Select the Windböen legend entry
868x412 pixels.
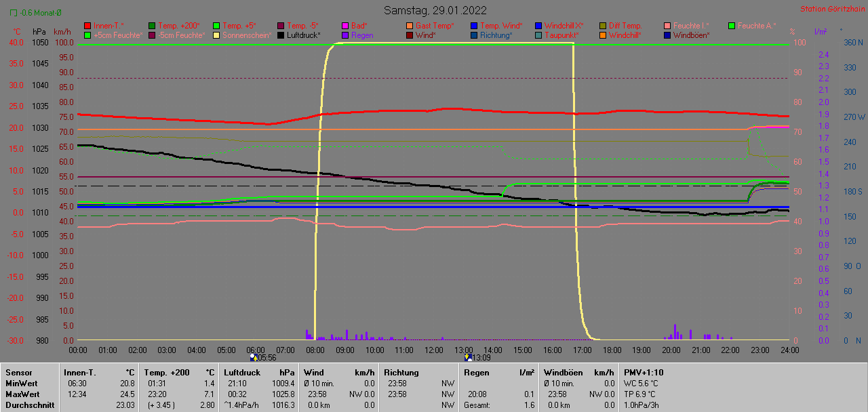pyautogui.click(x=687, y=35)
